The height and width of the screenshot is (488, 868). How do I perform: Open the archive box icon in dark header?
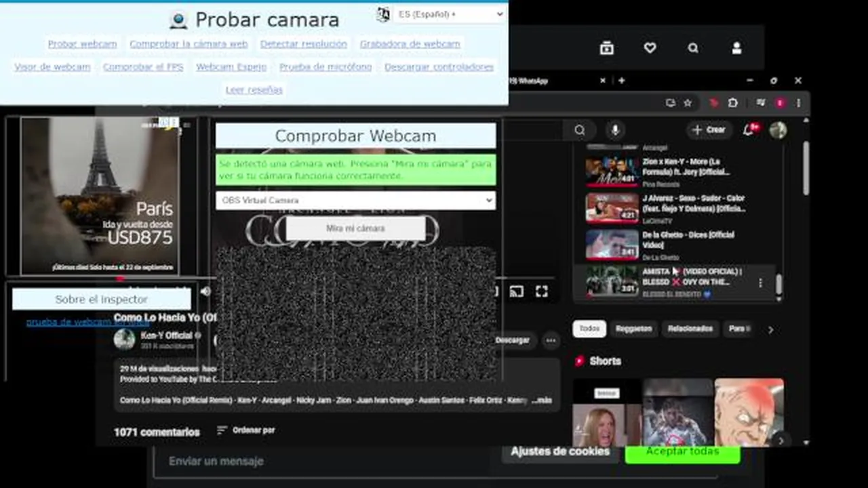[x=606, y=48]
